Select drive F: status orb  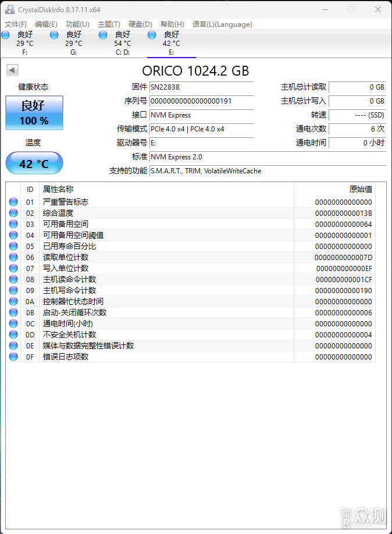tap(5, 35)
